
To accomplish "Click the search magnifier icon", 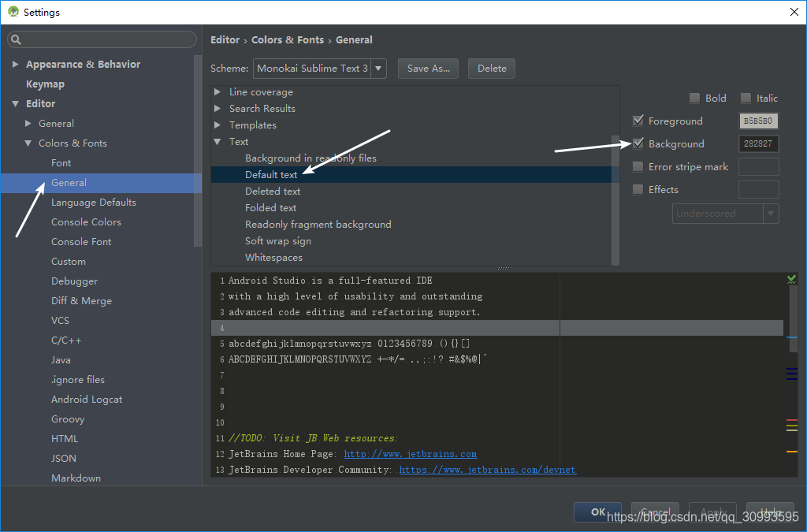I will [x=16, y=39].
